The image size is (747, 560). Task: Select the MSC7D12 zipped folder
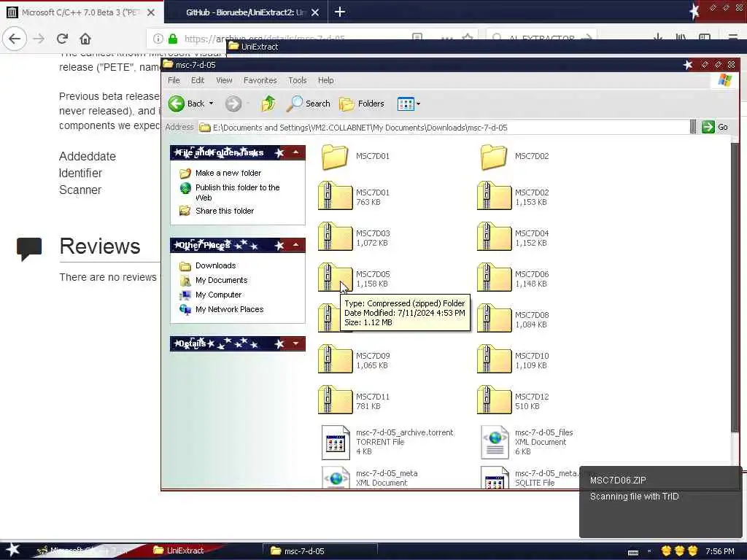[514, 401]
